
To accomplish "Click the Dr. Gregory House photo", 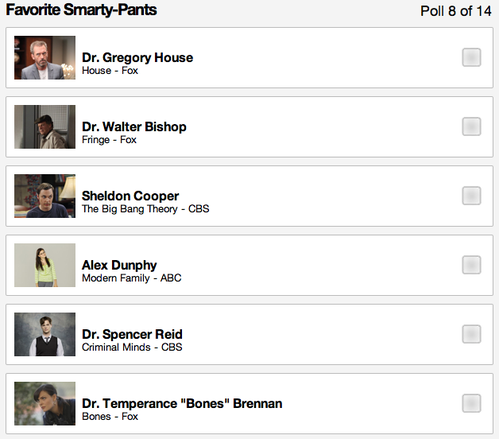I will pyautogui.click(x=45, y=58).
